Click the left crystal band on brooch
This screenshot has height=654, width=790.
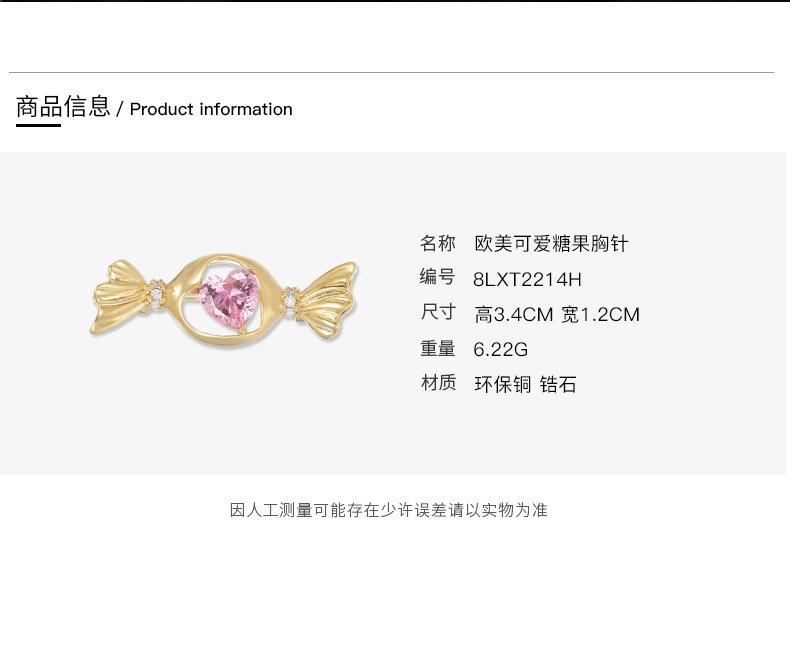[157, 294]
